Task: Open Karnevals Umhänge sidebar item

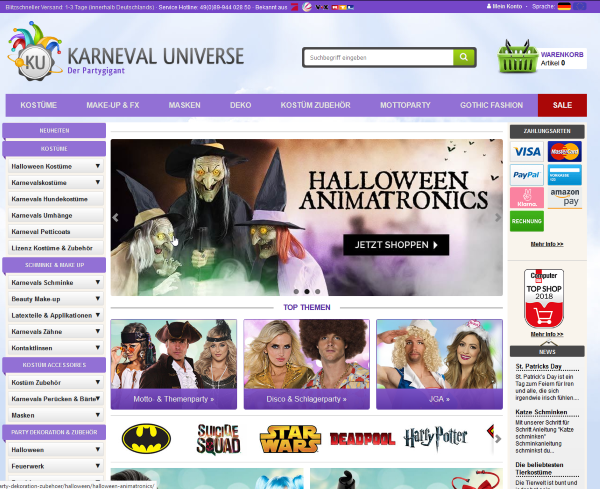Action: [56, 215]
